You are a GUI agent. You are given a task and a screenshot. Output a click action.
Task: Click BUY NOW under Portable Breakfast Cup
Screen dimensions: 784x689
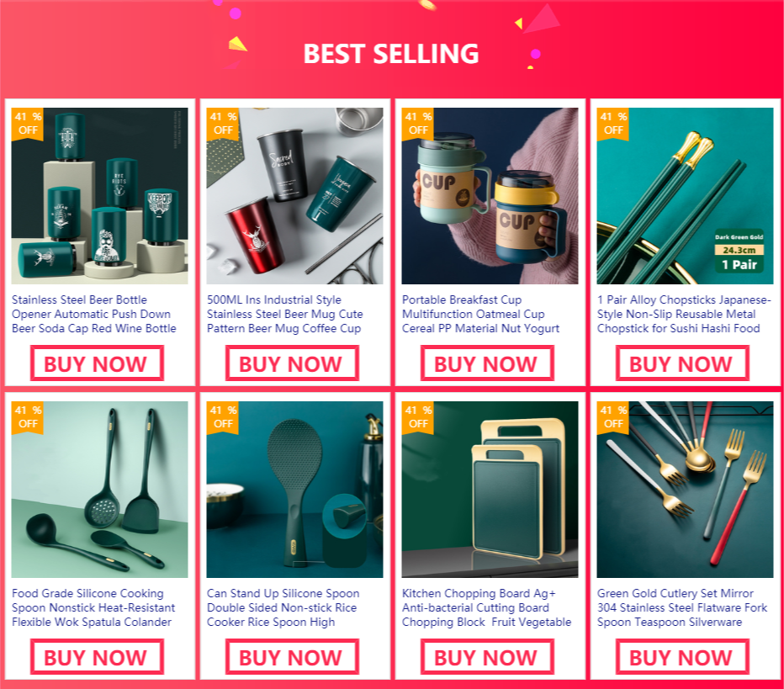[x=487, y=363]
